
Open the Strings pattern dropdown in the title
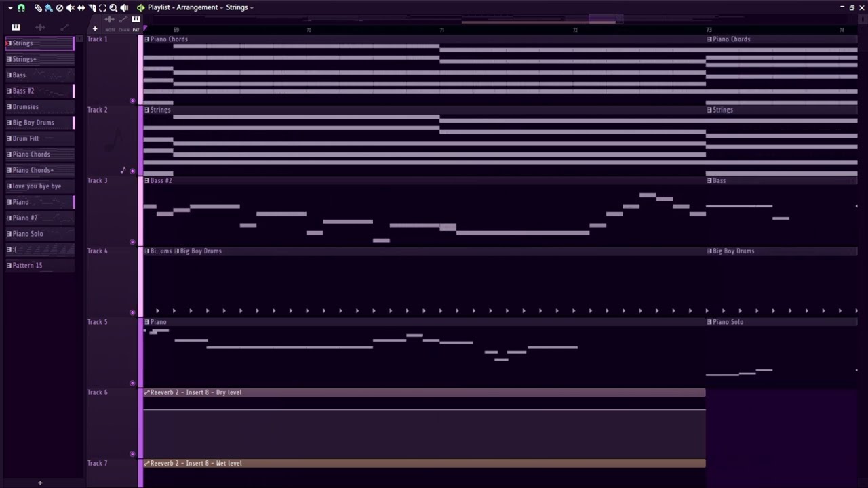point(252,7)
